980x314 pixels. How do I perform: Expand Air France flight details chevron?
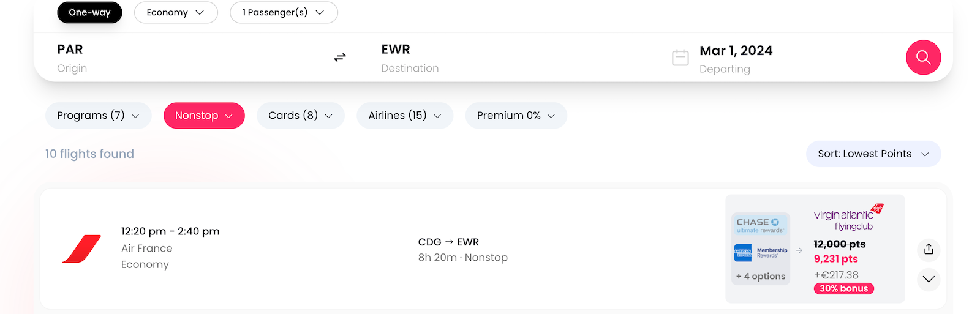point(929,279)
